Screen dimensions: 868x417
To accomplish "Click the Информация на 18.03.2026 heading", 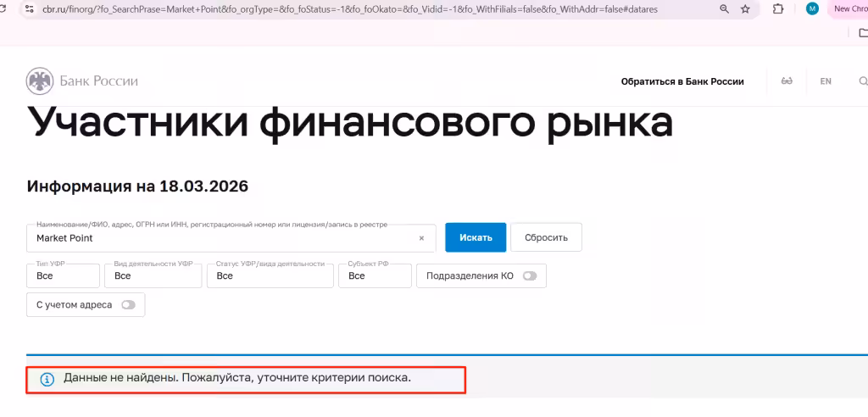I will coord(137,186).
